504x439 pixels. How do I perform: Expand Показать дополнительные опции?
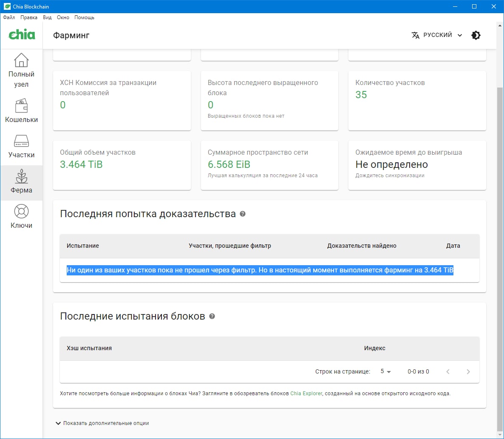click(x=102, y=423)
